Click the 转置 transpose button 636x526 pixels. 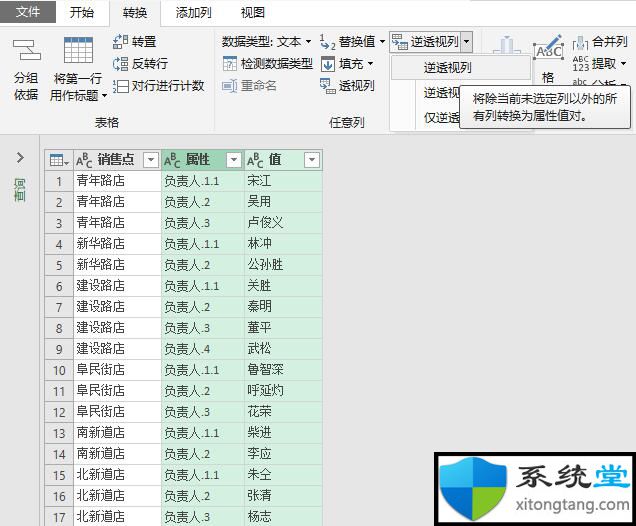[x=135, y=41]
